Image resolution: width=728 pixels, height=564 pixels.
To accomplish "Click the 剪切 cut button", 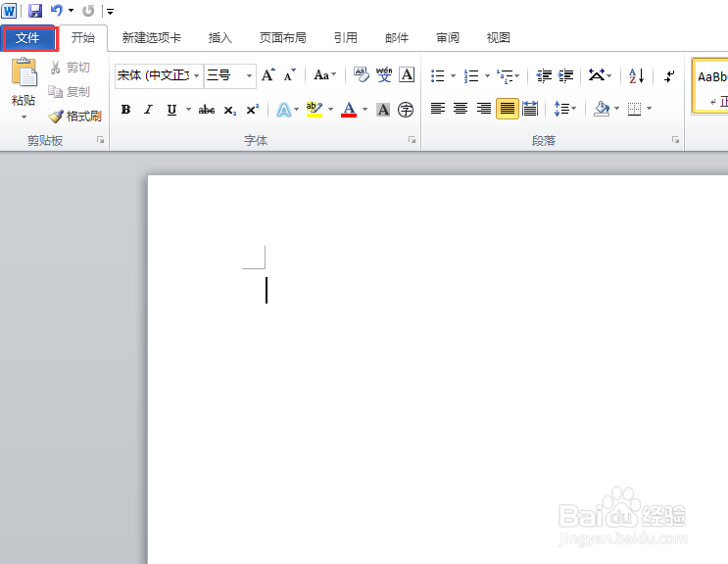I will point(70,68).
